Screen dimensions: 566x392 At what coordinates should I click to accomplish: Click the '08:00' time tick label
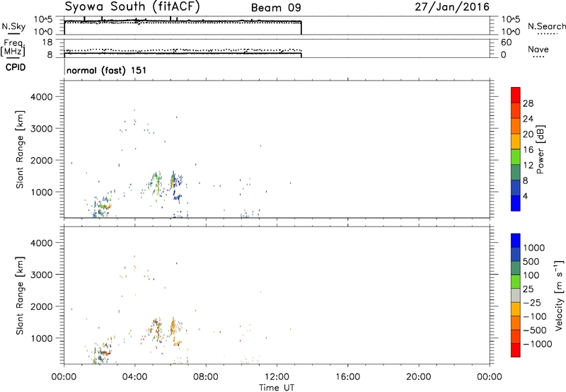[206, 377]
